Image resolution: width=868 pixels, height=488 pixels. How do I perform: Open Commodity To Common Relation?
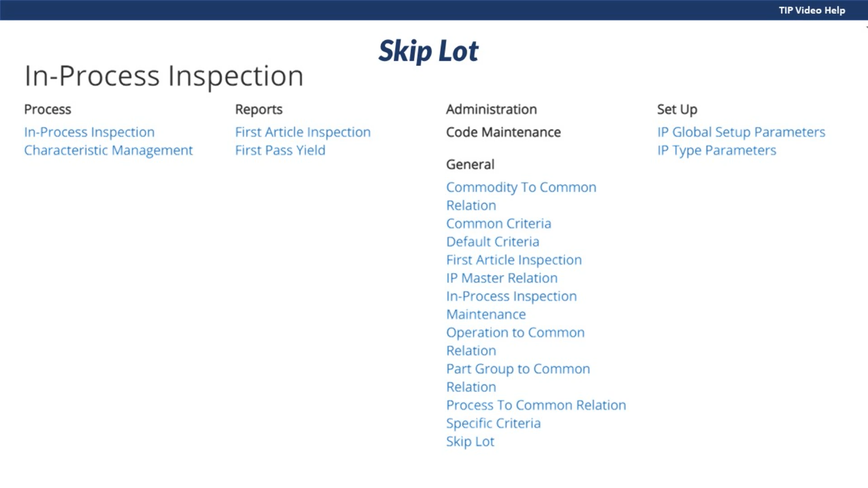[521, 187]
